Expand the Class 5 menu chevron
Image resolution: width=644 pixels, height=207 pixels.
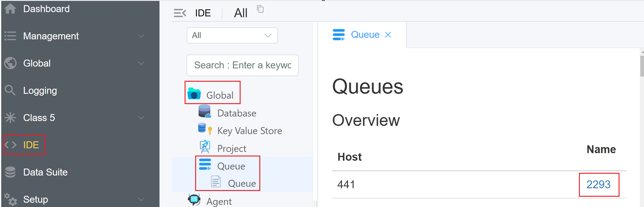click(x=141, y=118)
